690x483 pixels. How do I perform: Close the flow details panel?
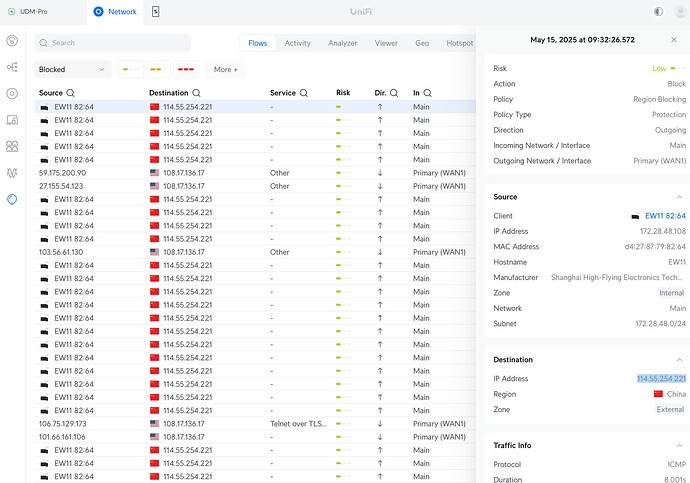pyautogui.click(x=674, y=39)
